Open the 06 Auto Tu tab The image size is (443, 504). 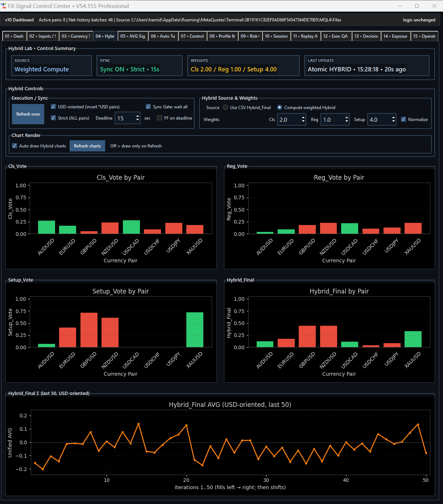click(163, 36)
